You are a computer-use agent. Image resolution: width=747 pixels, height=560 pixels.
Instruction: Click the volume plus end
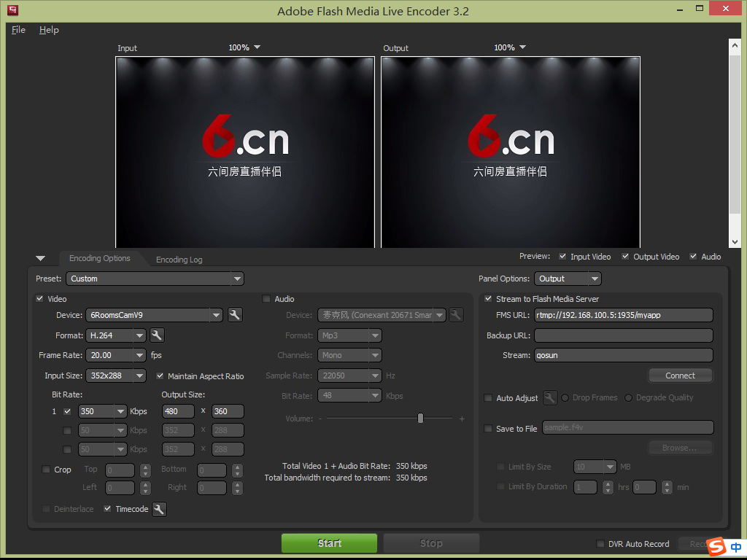coord(462,419)
